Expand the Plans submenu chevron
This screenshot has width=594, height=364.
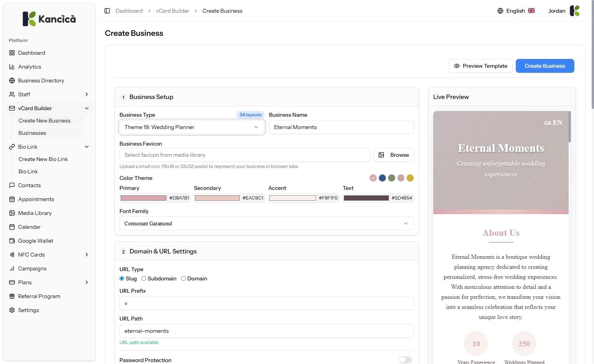(x=87, y=282)
